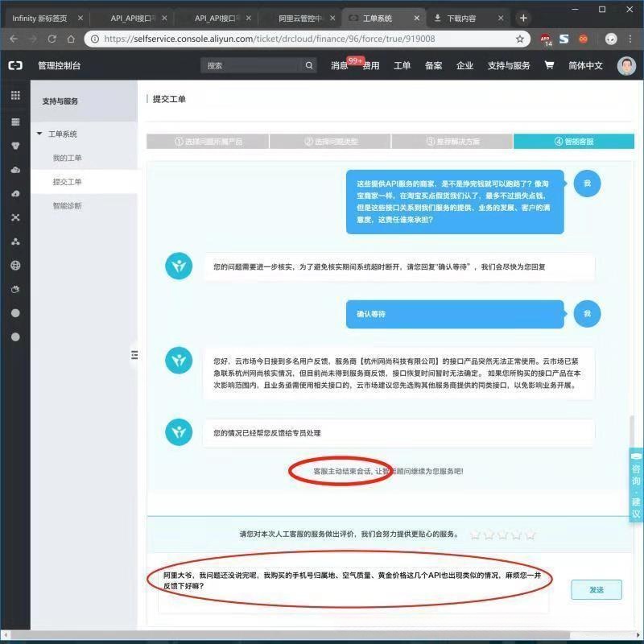
Task: Click the 确认等待 message bubble
Action: pos(455,314)
